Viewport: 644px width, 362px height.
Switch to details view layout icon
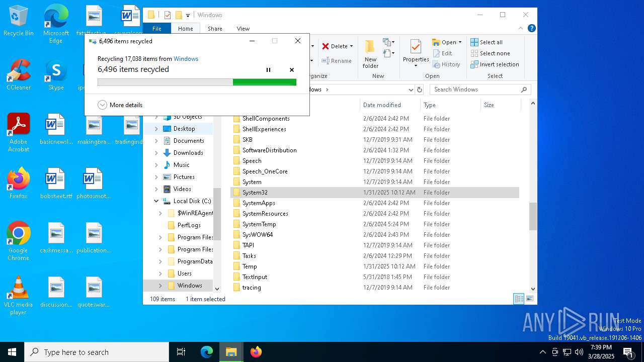[x=519, y=299]
